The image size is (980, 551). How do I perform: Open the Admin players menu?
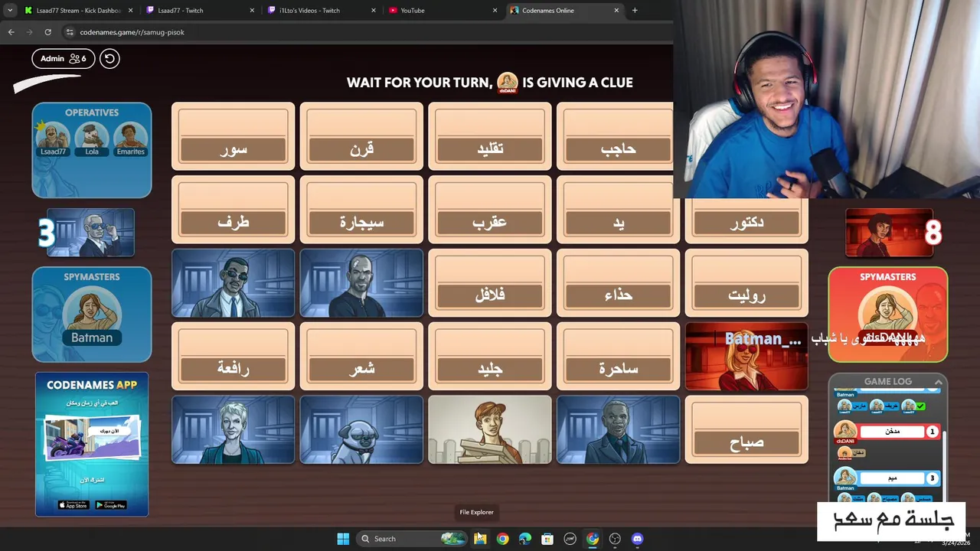point(64,58)
